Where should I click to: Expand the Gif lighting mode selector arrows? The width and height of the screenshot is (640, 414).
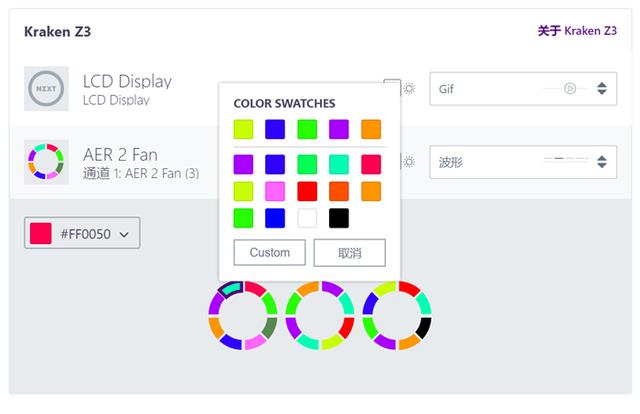coord(602,89)
